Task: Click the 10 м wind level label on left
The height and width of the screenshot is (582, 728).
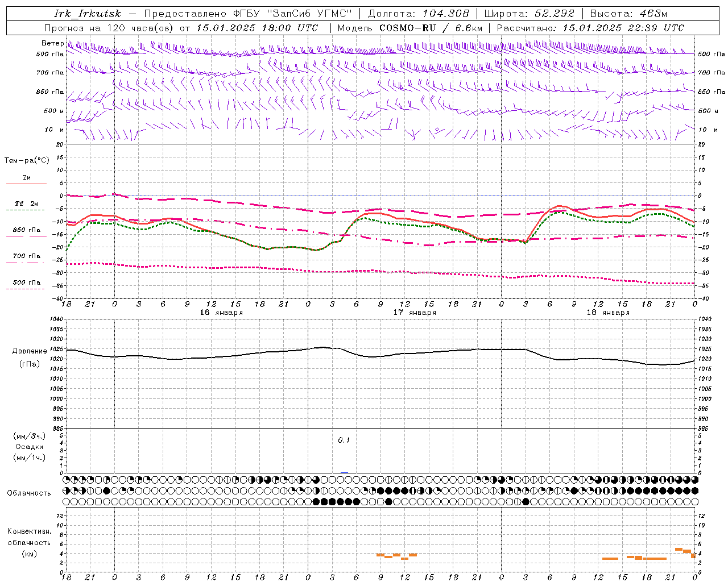Action: pyautogui.click(x=55, y=130)
